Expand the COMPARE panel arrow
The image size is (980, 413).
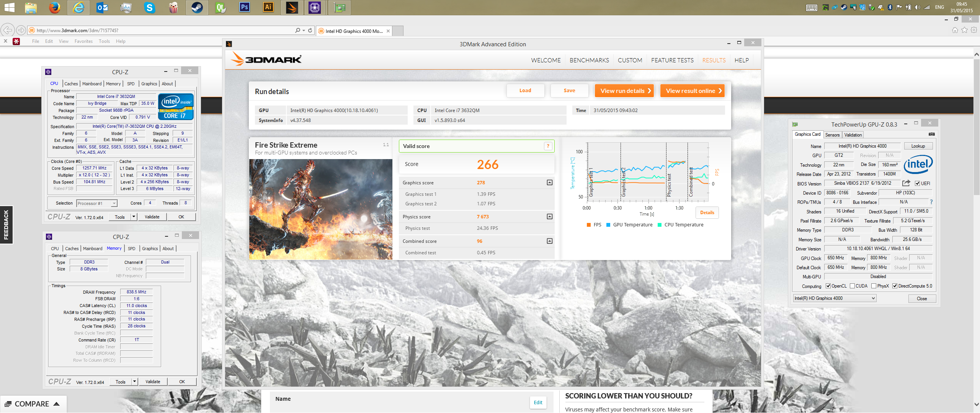point(56,404)
